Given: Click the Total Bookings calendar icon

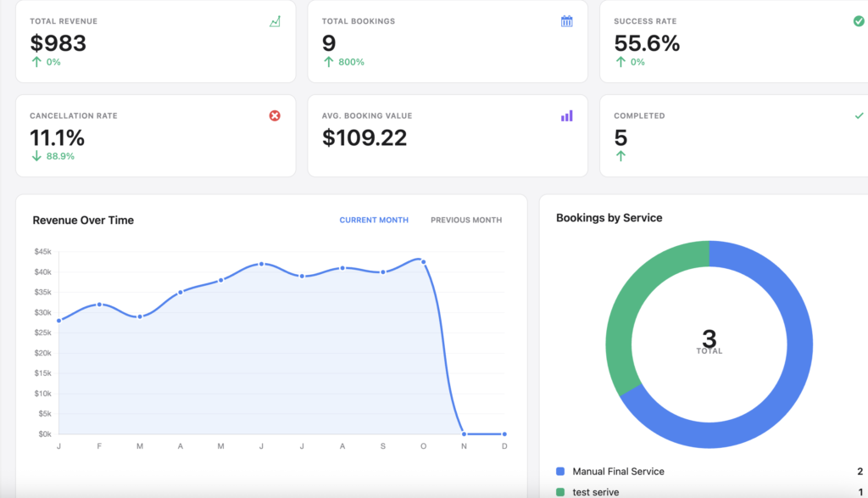Looking at the screenshot, I should tap(567, 21).
